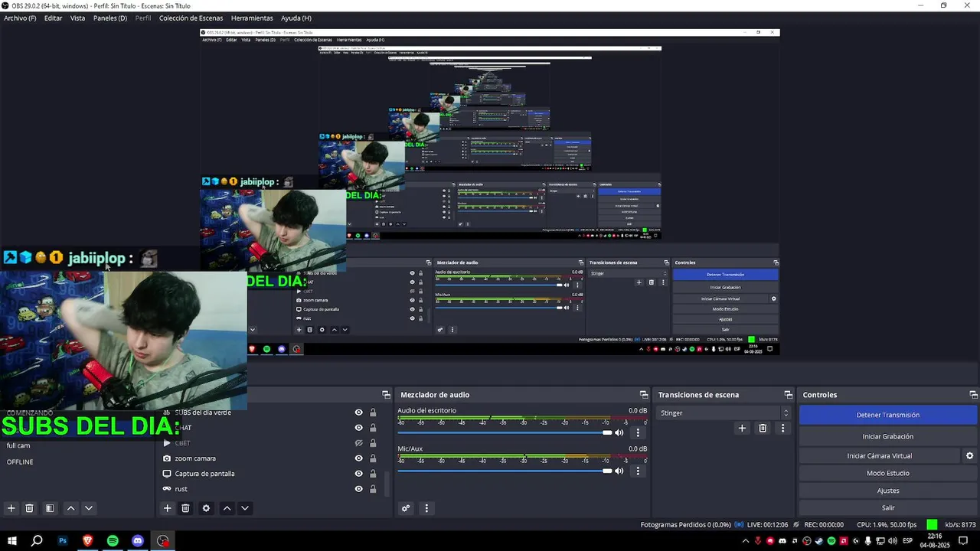Open audio mixer menu next to gears icon
This screenshot has width=980, height=551.
pos(426,508)
